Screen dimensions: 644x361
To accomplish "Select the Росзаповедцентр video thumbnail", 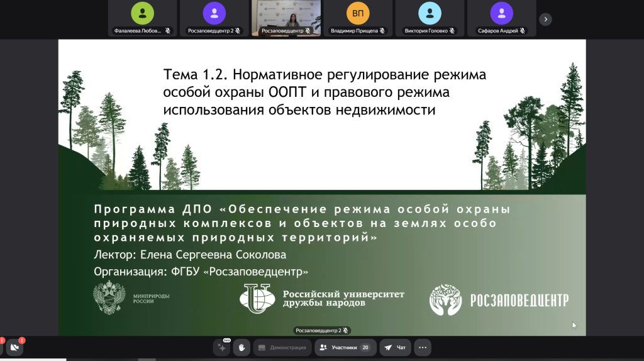I will click(x=286, y=18).
